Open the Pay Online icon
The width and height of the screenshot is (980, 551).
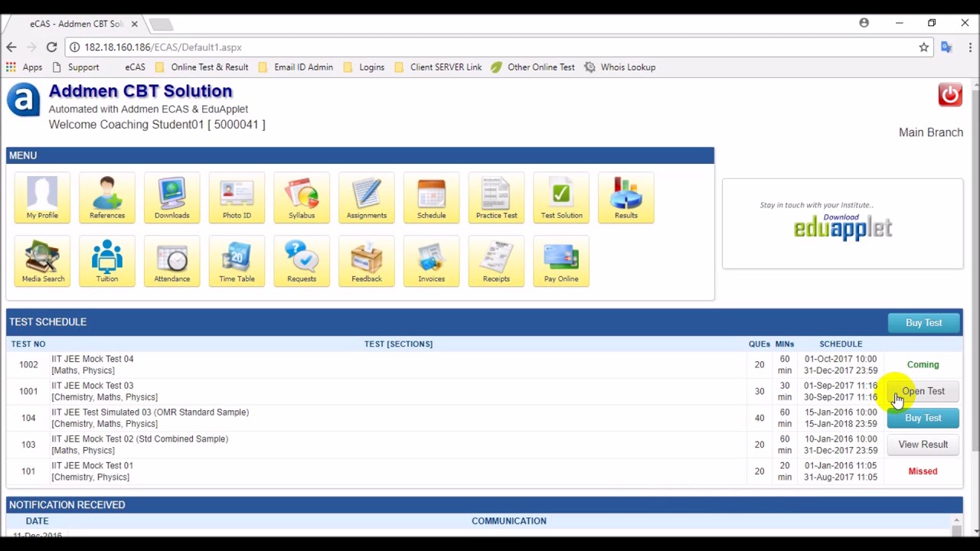pos(561,261)
